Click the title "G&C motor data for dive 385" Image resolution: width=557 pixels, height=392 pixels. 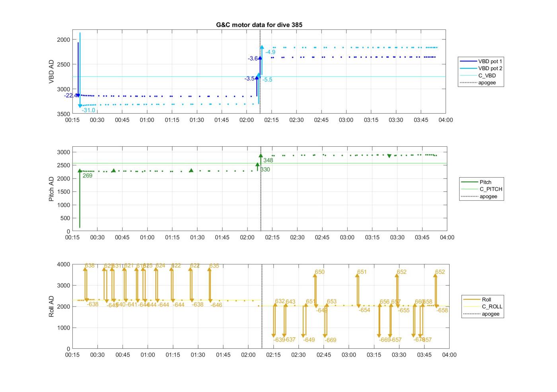(x=259, y=25)
